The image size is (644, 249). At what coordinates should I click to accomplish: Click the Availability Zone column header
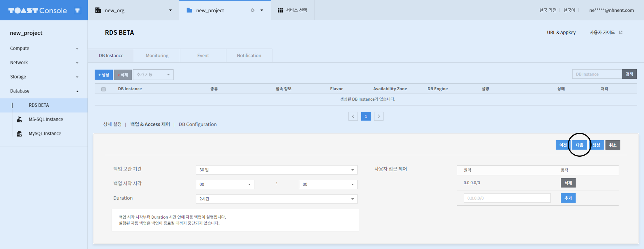[390, 89]
